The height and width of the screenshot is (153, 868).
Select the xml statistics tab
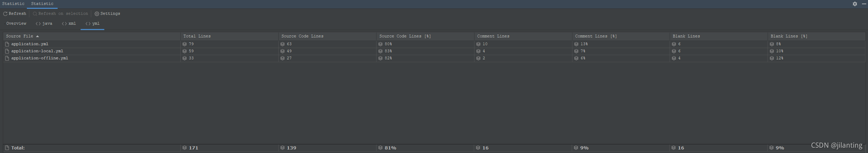pos(69,24)
